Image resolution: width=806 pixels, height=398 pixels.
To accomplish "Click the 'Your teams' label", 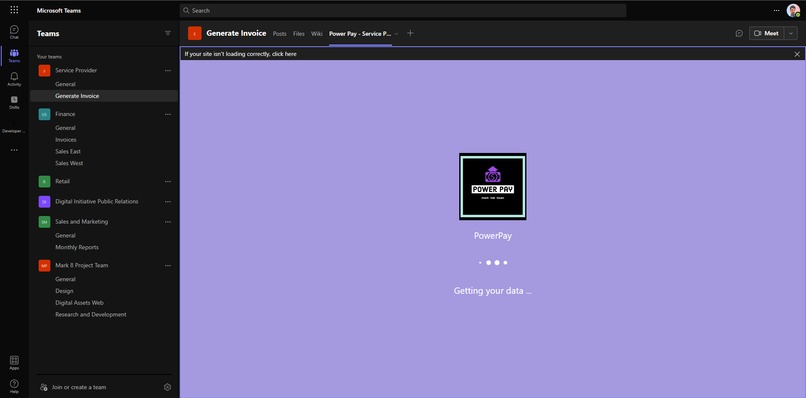I will click(x=49, y=57).
